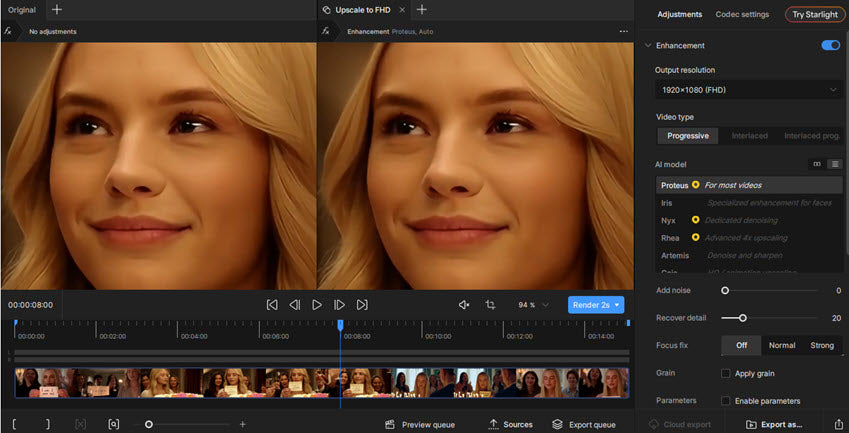
Task: Click the yellow badge beside Proteus
Action: pyautogui.click(x=696, y=185)
